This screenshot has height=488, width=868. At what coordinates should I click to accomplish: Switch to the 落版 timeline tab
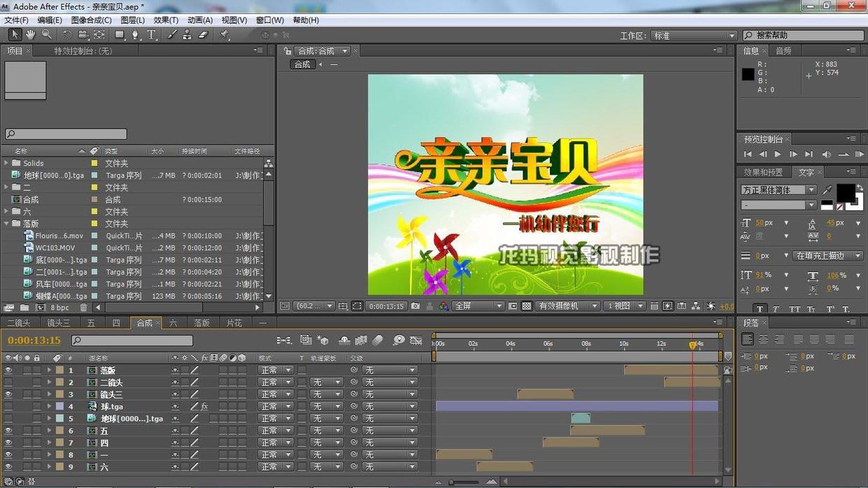coord(201,323)
